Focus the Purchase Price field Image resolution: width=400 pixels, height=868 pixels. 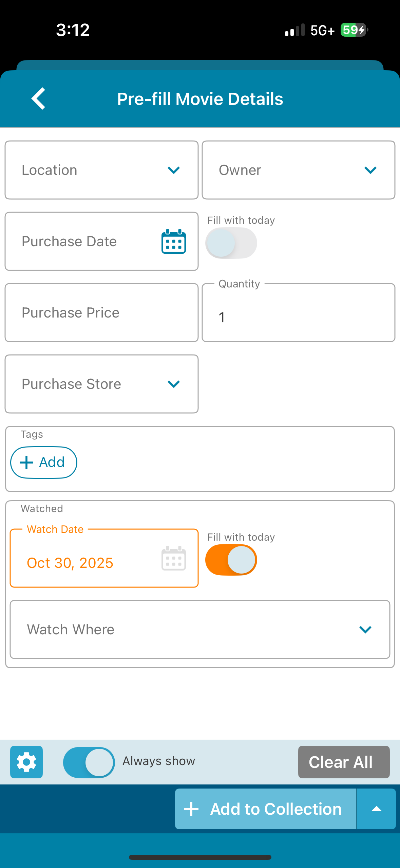coord(101,313)
